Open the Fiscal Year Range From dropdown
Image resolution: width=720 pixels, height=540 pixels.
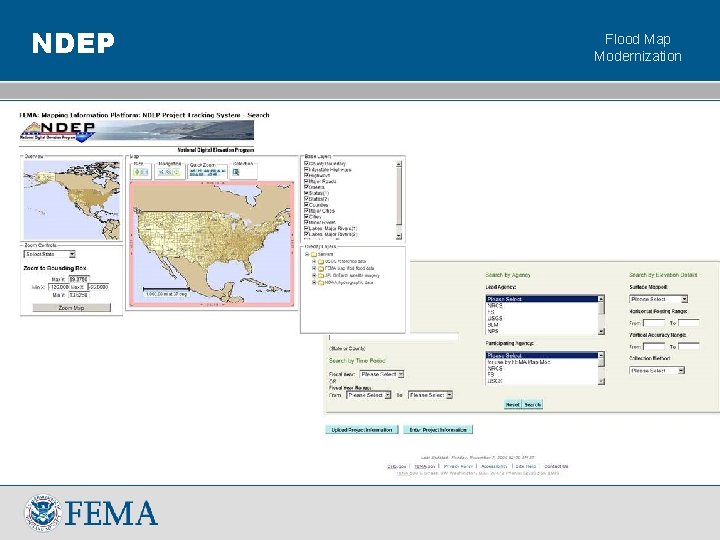[369, 395]
